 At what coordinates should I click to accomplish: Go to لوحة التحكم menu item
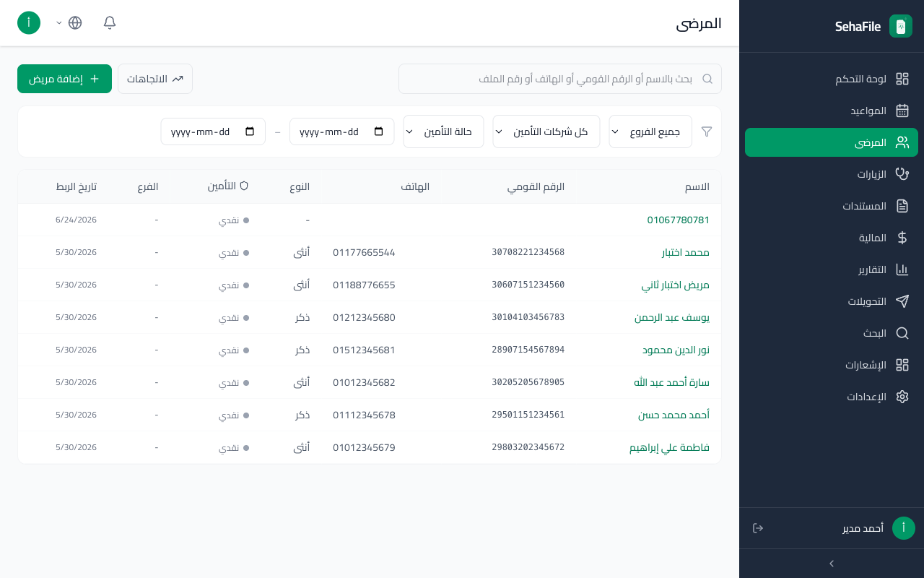832,79
